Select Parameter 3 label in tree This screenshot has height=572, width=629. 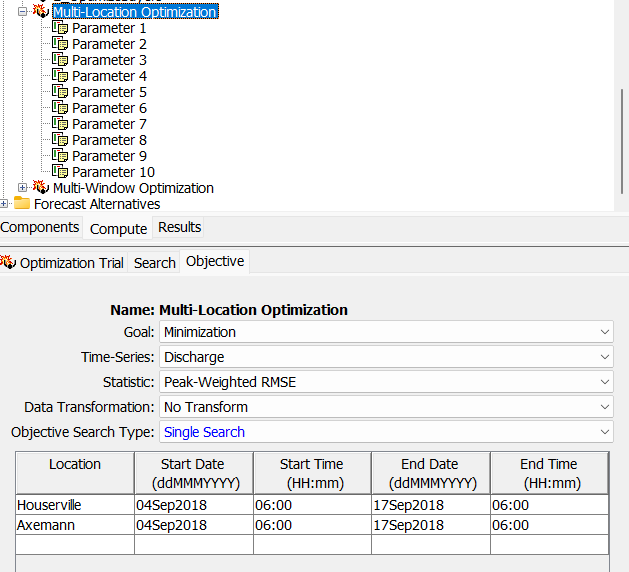coord(110,60)
